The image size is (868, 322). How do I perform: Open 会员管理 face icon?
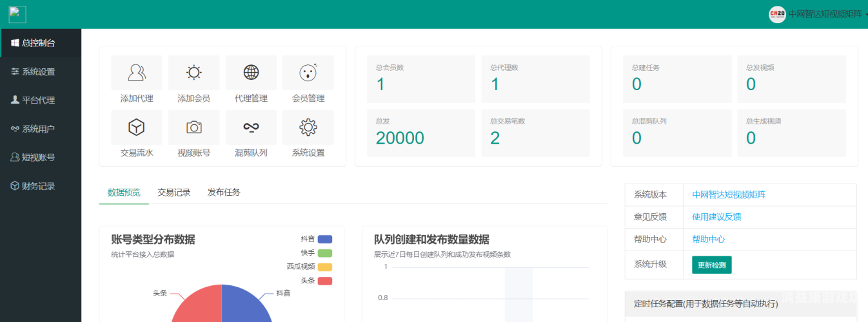click(x=308, y=72)
